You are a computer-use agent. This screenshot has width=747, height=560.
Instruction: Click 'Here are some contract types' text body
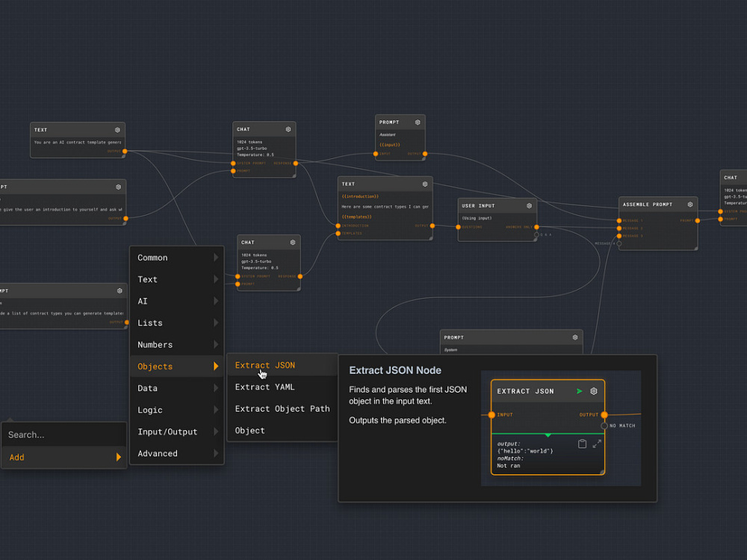tap(385, 207)
